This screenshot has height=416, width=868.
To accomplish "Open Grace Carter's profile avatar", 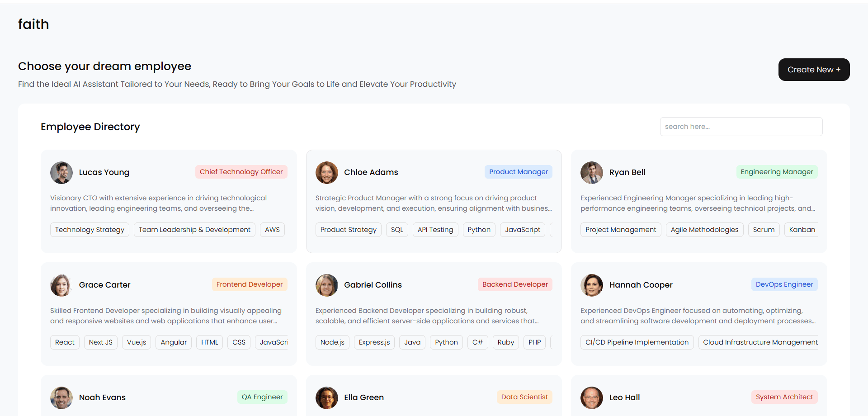I will [61, 285].
